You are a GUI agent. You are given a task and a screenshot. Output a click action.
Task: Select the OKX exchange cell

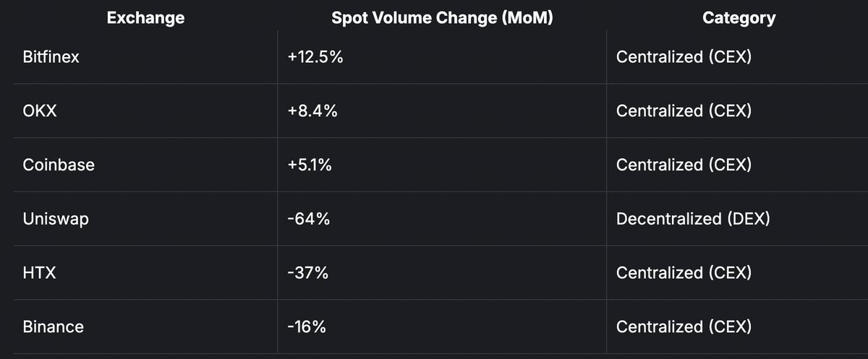(39, 111)
